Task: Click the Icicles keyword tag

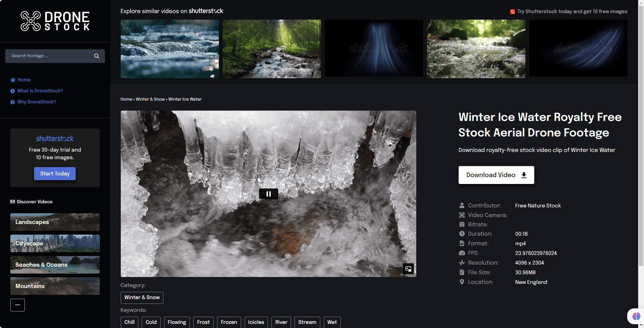Action: point(256,322)
